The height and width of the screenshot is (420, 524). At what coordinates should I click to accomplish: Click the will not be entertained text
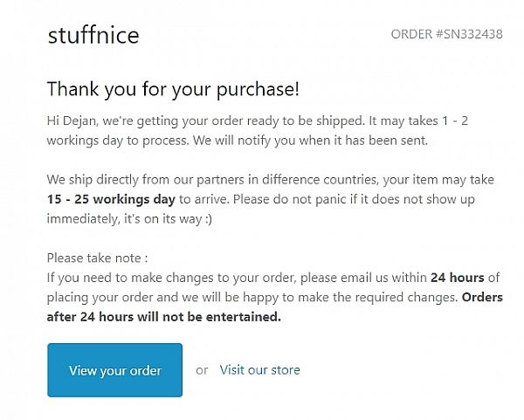(210, 317)
